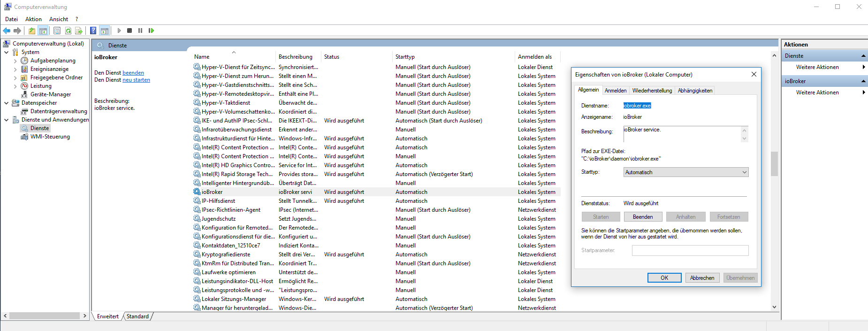Select the Ereignisanzeige tree icon
Viewport: 868px width, 331px height.
point(24,69)
